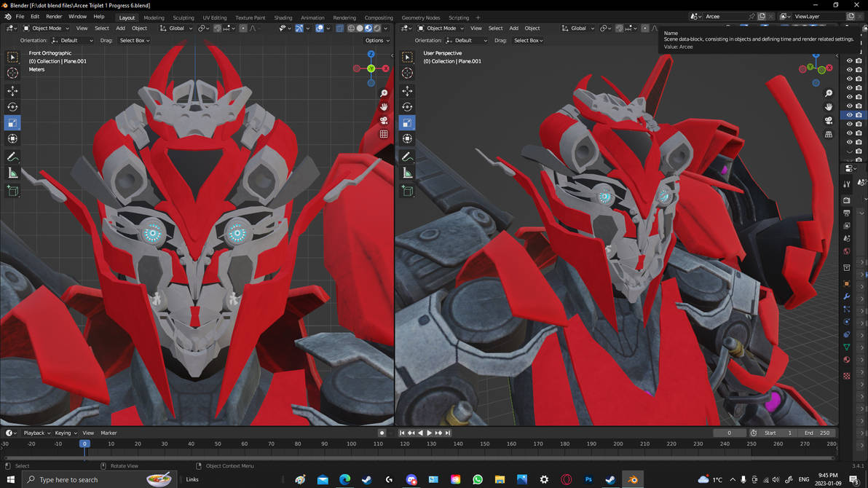Open the Modifier Properties wrench tab
This screenshot has width=868, height=488.
847,296
